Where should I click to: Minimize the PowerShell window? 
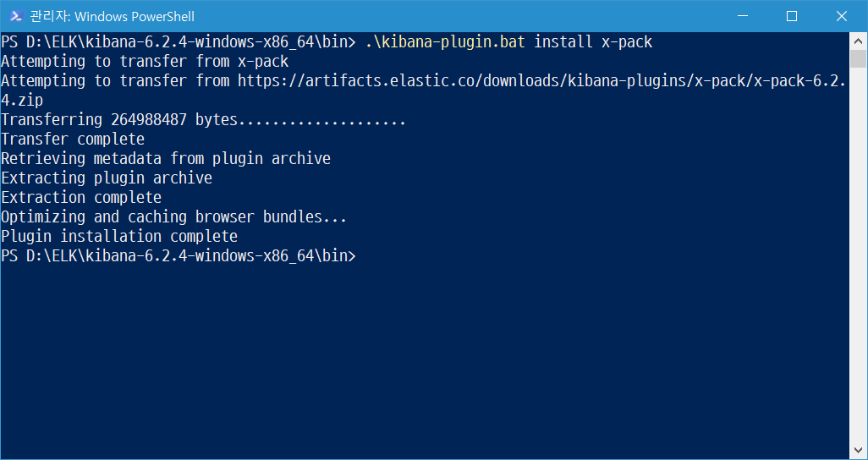click(x=743, y=16)
